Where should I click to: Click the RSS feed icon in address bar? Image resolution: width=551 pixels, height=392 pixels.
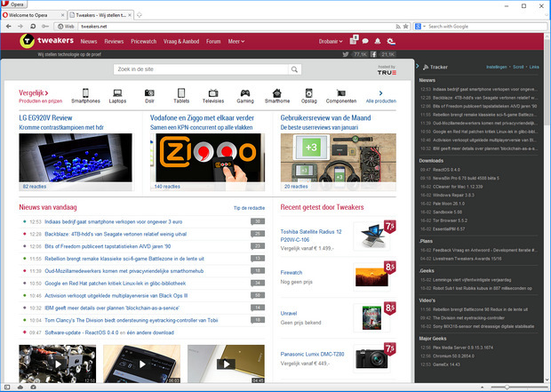[x=398, y=27]
